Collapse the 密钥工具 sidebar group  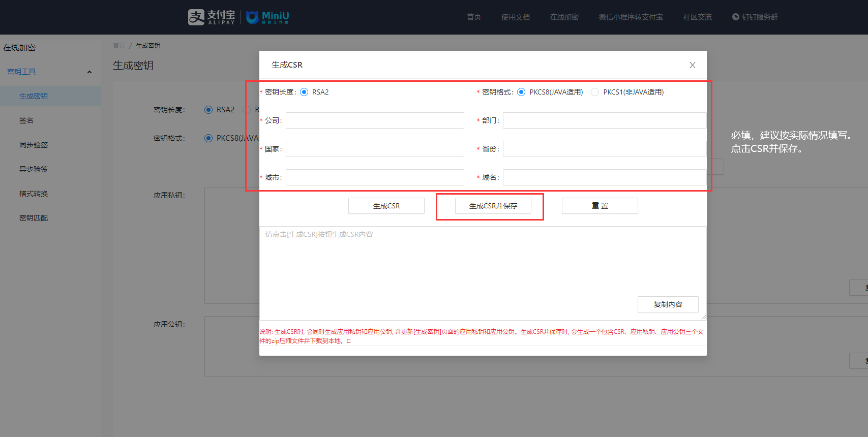[89, 72]
